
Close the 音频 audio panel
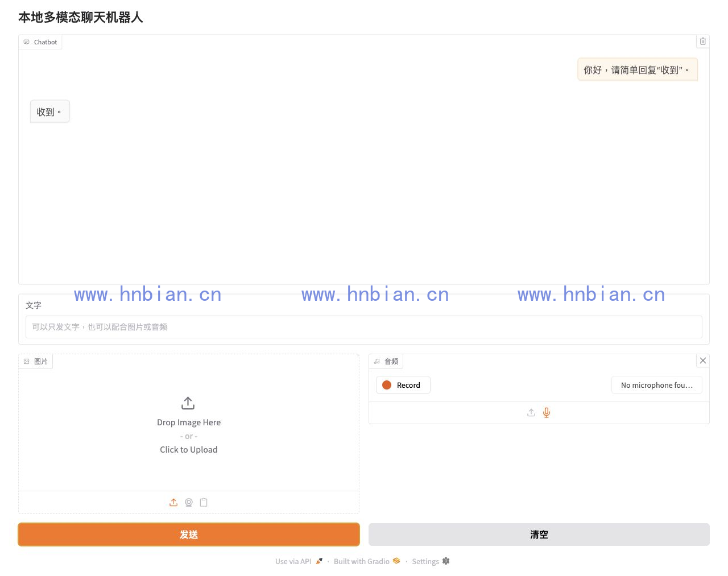[703, 360]
